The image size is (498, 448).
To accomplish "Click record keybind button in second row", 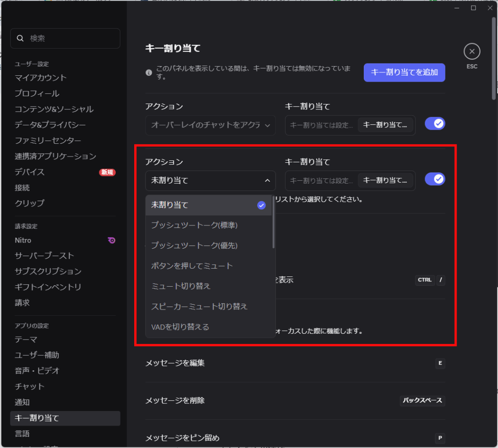I will (x=385, y=180).
